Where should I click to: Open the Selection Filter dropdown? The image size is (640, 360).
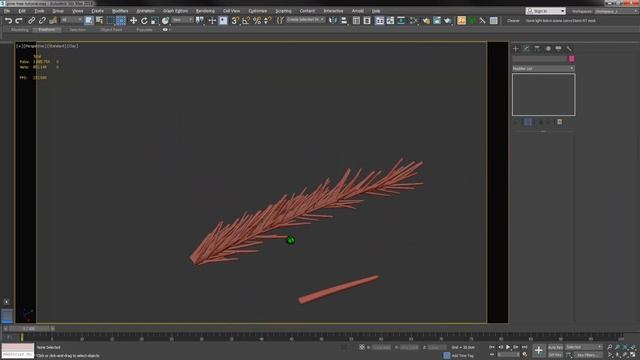click(71, 20)
